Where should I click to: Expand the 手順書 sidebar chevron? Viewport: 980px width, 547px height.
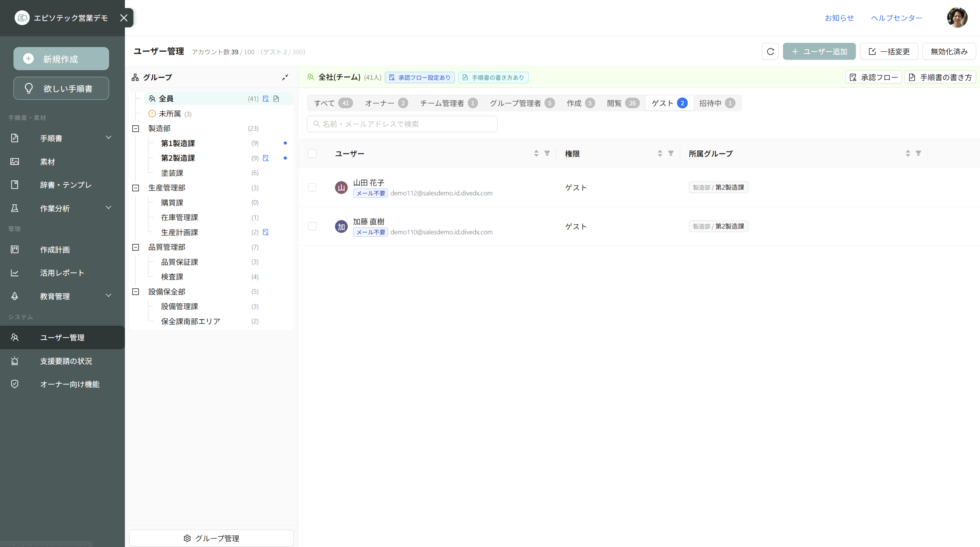tap(109, 138)
